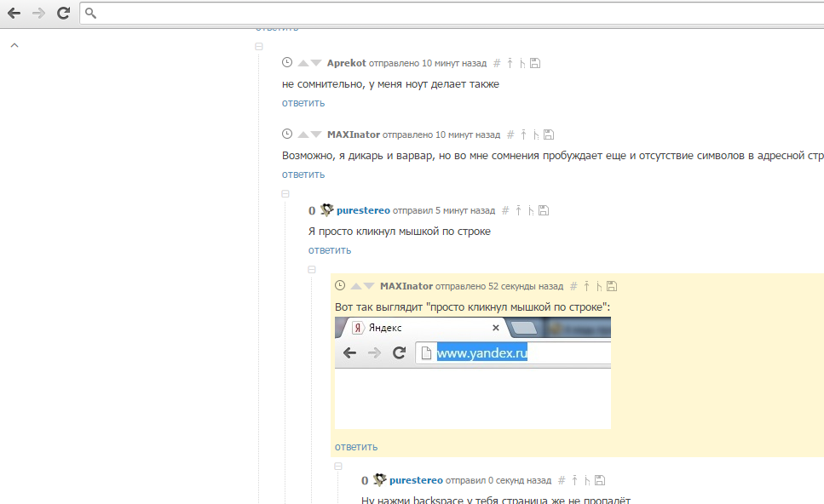
Task: Click the browser address bar input
Action: [x=452, y=13]
